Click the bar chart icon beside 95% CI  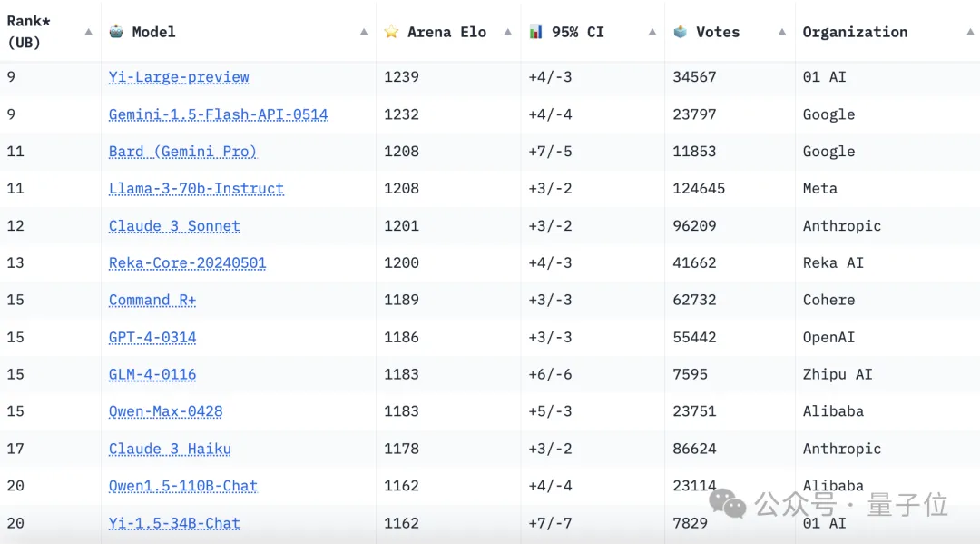pyautogui.click(x=536, y=32)
